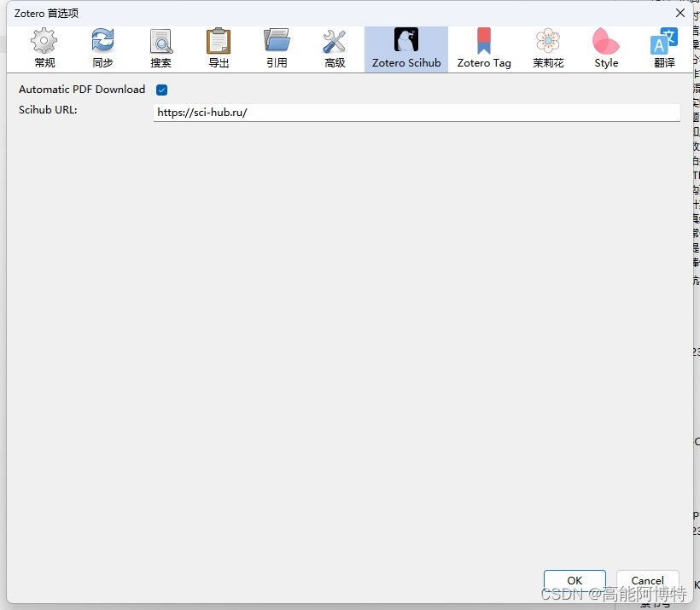Uncheck the Automatic PDF Download checkbox
700x610 pixels.
tap(161, 90)
